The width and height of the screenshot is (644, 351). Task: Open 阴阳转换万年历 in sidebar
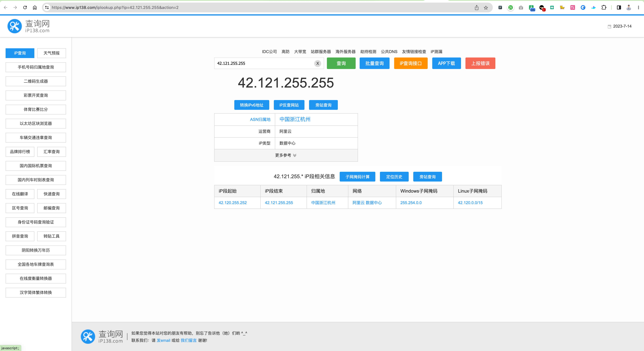pyautogui.click(x=36, y=250)
